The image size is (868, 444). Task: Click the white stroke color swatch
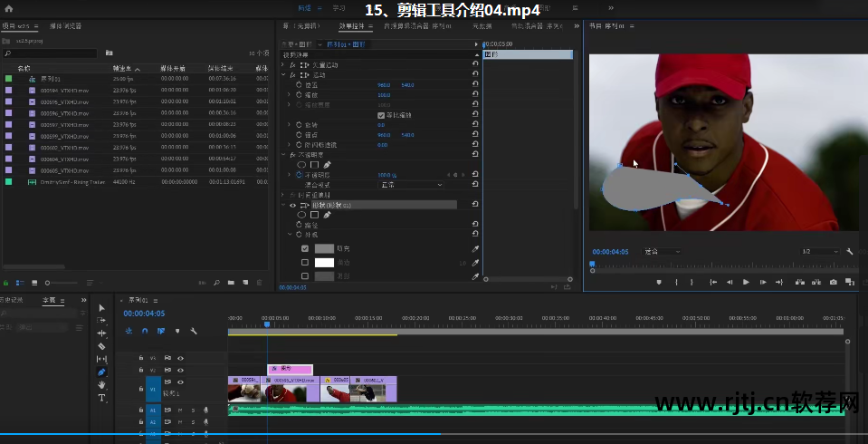[x=324, y=263]
